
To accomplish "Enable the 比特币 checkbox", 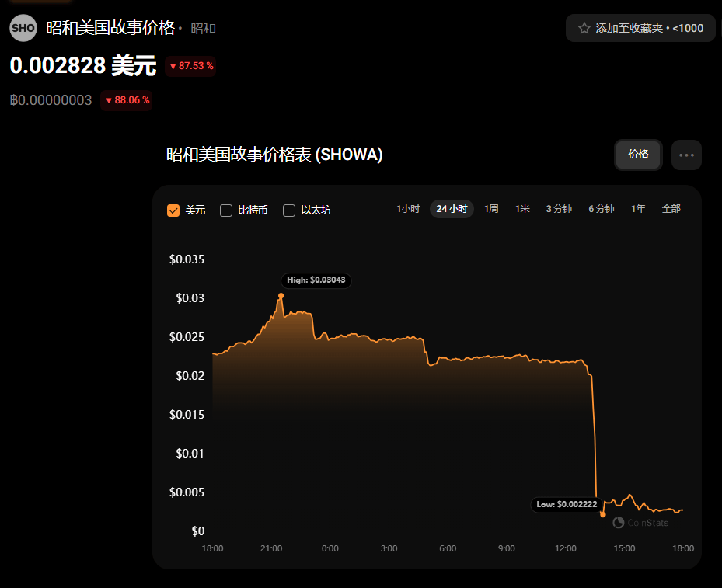I will (x=226, y=210).
